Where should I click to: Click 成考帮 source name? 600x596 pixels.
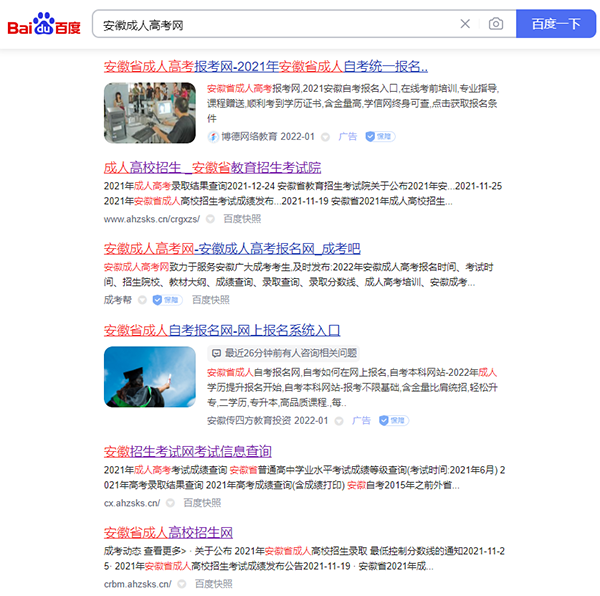click(117, 300)
